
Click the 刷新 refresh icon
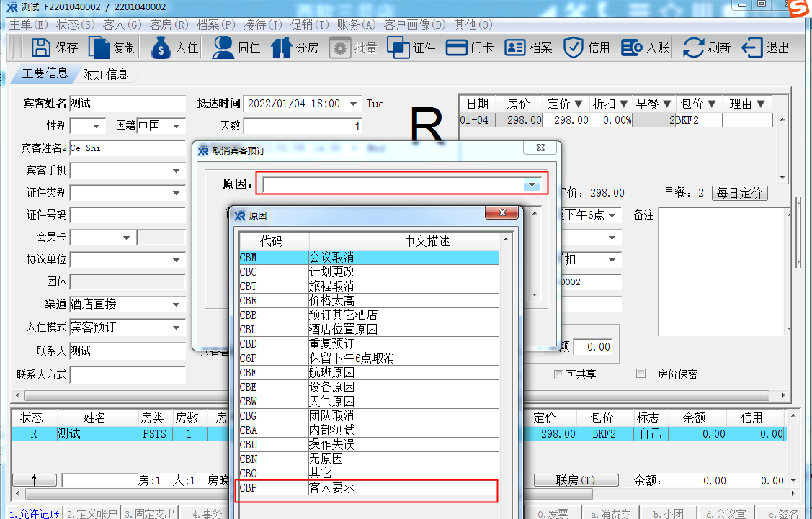pyautogui.click(x=693, y=48)
